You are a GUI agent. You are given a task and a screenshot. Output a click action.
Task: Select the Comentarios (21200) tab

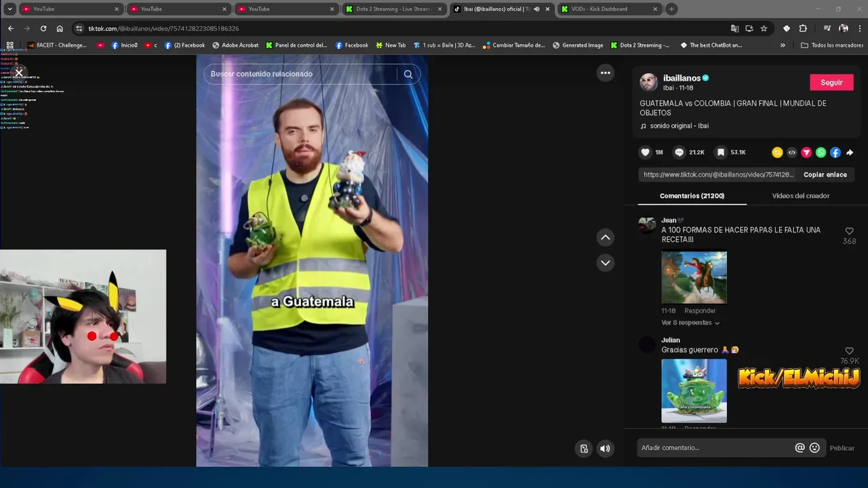point(692,196)
